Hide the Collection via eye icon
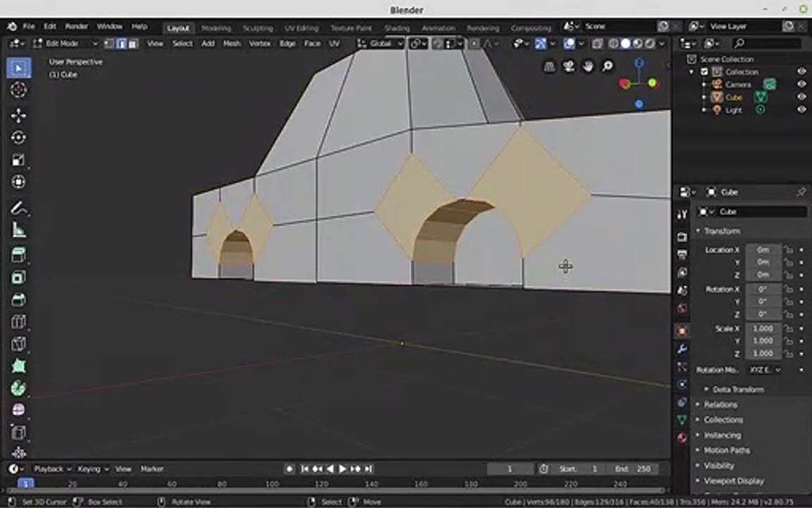812x508 pixels. pyautogui.click(x=801, y=71)
